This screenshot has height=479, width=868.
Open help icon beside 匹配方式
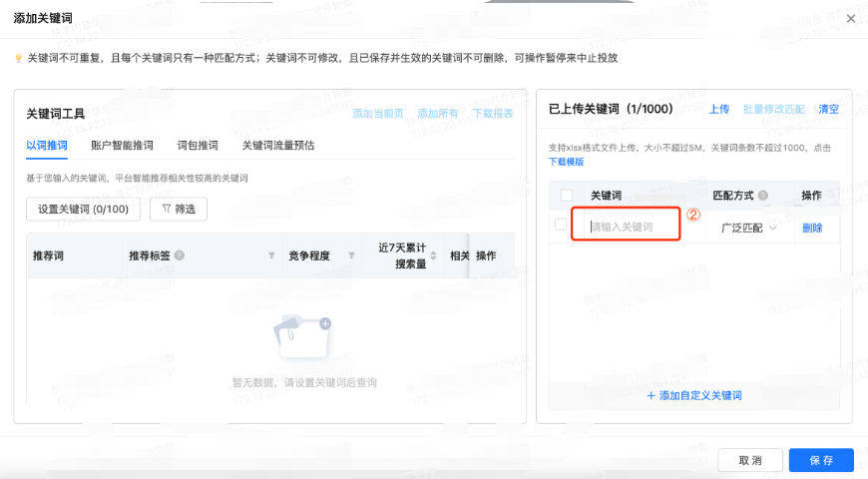pyautogui.click(x=763, y=195)
